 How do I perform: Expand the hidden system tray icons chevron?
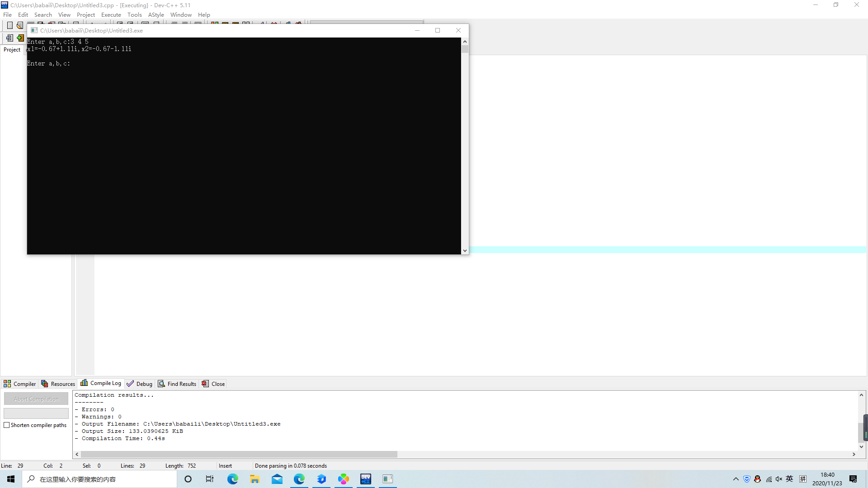(736, 479)
